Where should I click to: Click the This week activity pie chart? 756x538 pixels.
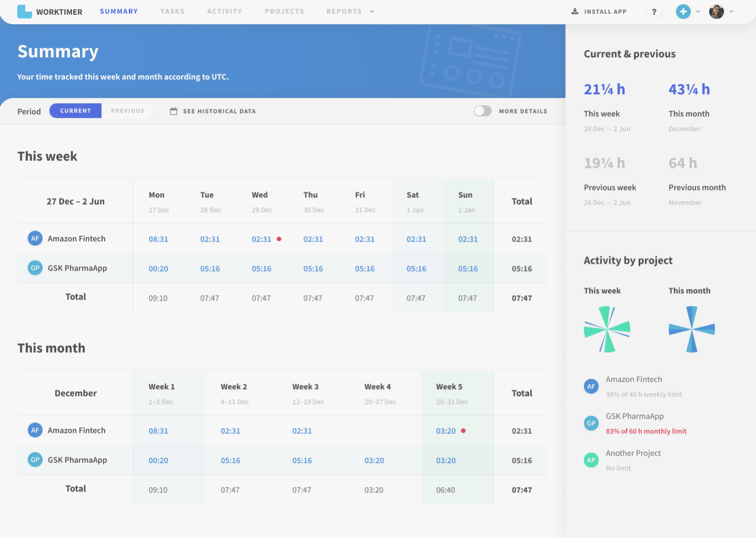pos(607,330)
